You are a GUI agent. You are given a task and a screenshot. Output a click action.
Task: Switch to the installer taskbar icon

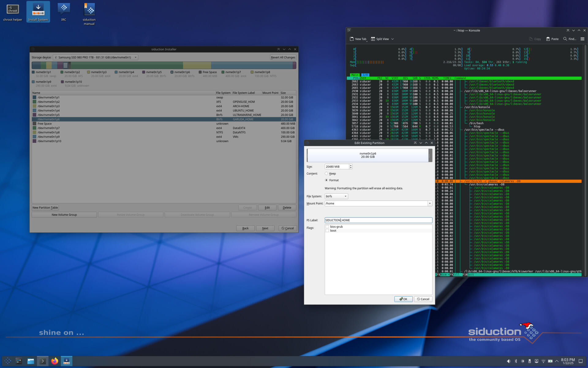(x=66, y=361)
